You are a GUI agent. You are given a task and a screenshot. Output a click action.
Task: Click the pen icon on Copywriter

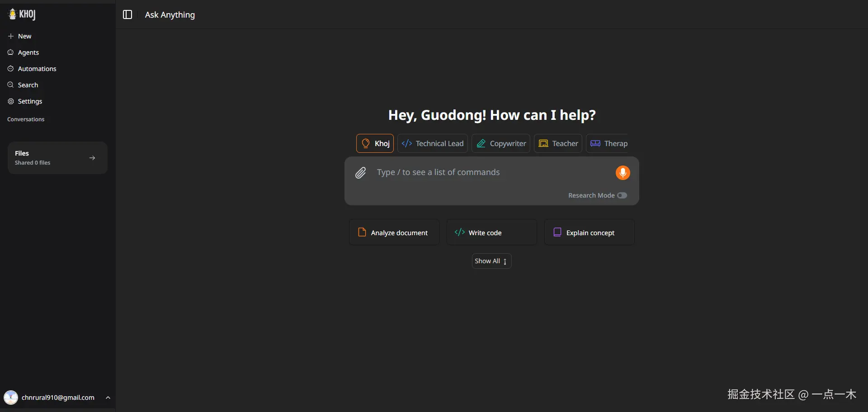[481, 143]
